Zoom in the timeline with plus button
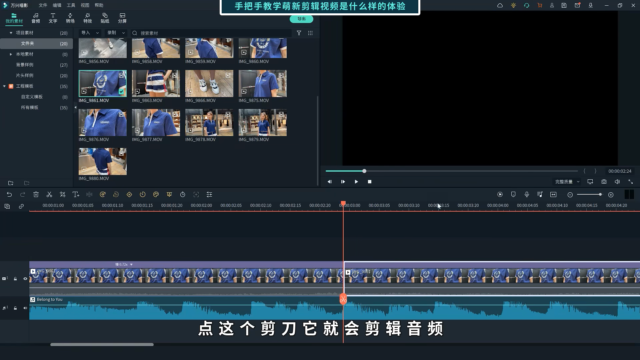Image resolution: width=640 pixels, height=360 pixels. pyautogui.click(x=611, y=195)
